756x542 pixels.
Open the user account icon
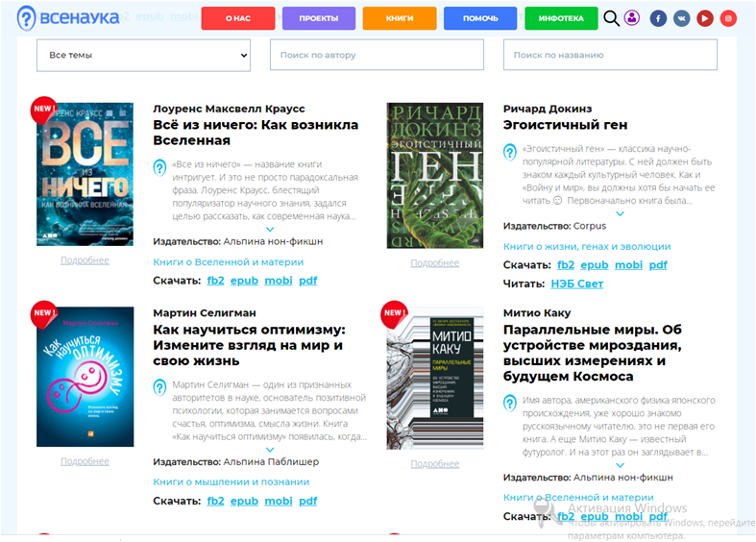click(632, 18)
